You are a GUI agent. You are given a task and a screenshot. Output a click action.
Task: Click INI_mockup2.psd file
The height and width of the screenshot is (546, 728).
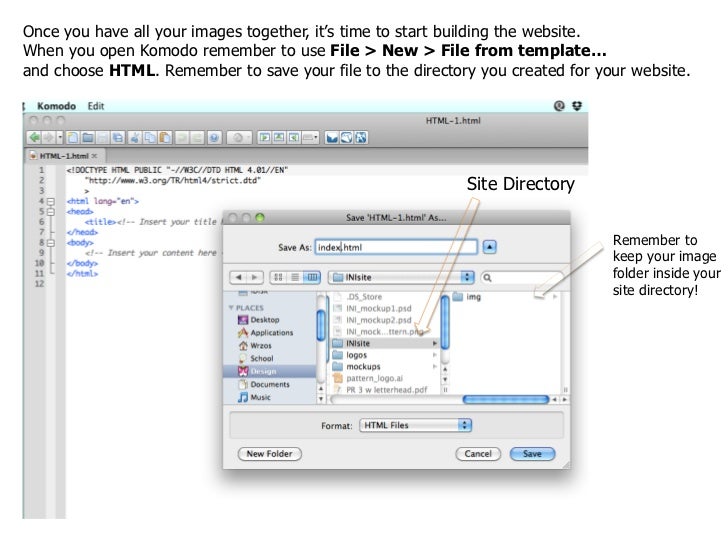click(x=385, y=320)
